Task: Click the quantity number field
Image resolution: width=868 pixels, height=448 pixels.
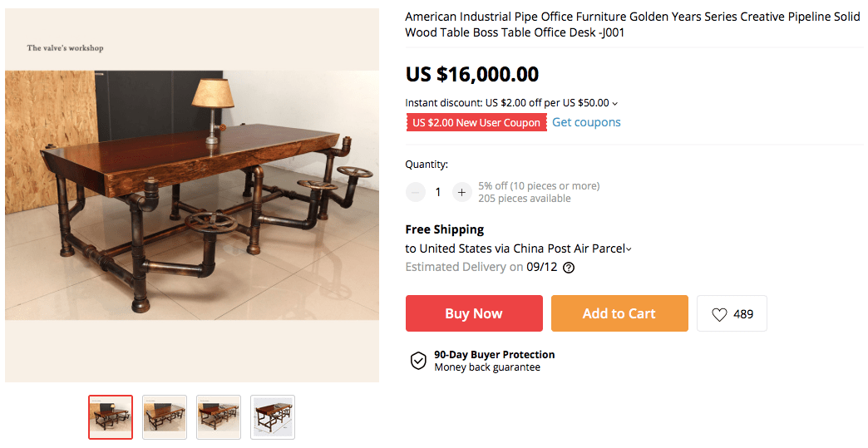Action: 438,192
